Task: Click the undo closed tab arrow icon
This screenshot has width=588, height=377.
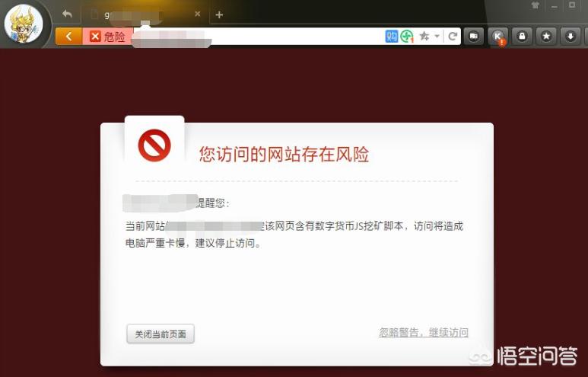Action: point(67,14)
